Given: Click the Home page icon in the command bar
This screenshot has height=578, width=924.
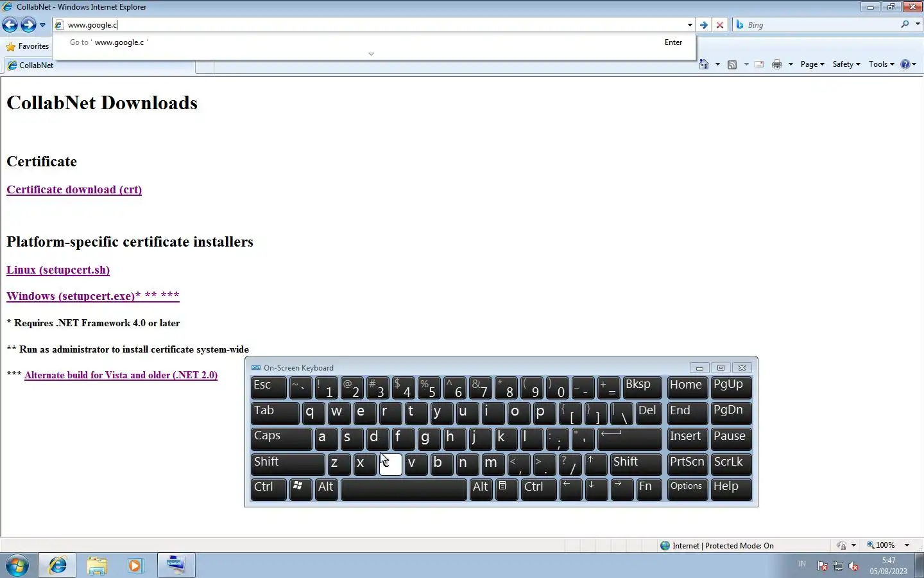Looking at the screenshot, I should pyautogui.click(x=704, y=64).
